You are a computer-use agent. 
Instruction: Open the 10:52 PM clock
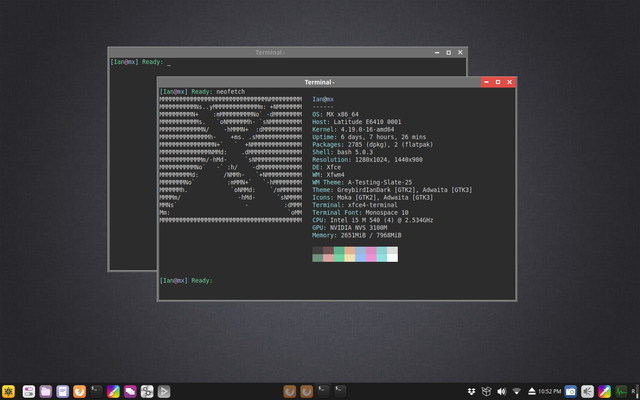(549, 392)
